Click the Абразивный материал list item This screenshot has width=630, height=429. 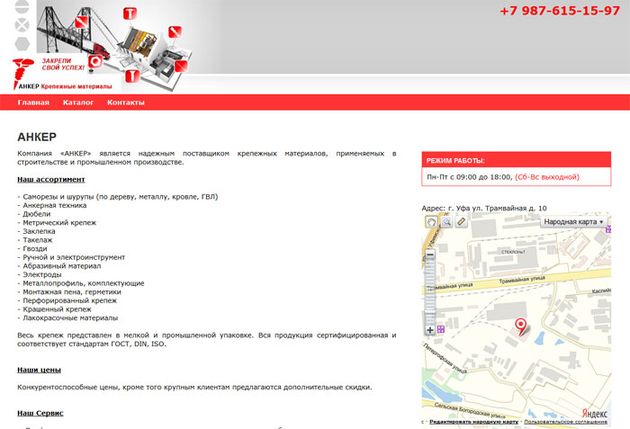click(59, 266)
